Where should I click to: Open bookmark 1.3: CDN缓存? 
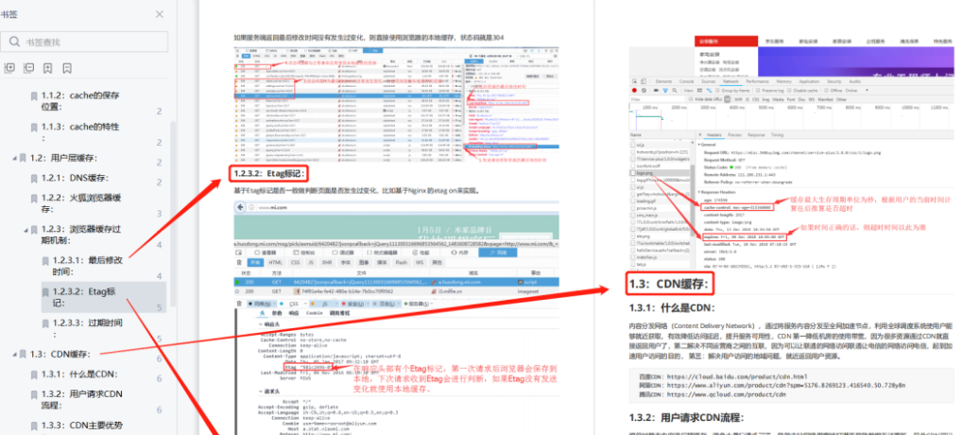pyautogui.click(x=60, y=354)
